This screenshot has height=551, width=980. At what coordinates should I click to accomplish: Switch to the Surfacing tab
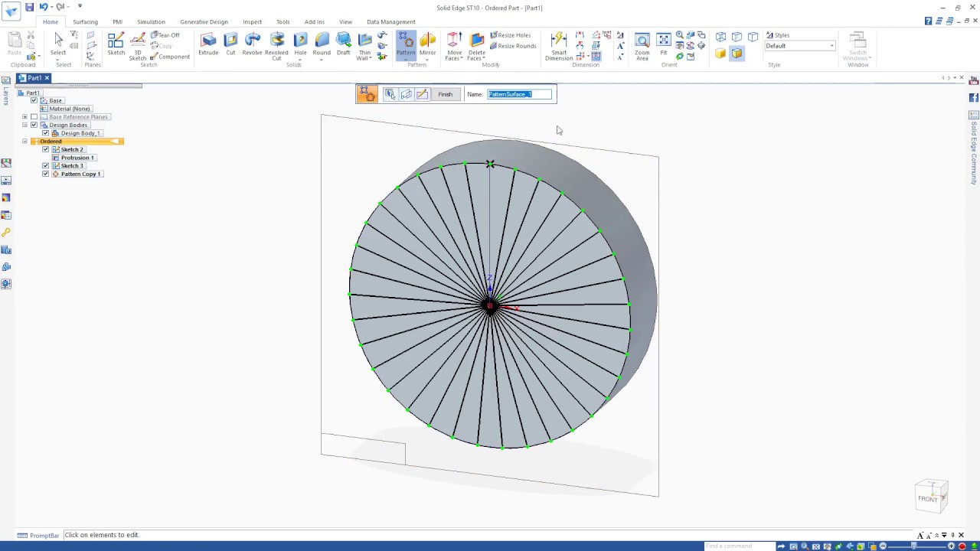click(85, 22)
